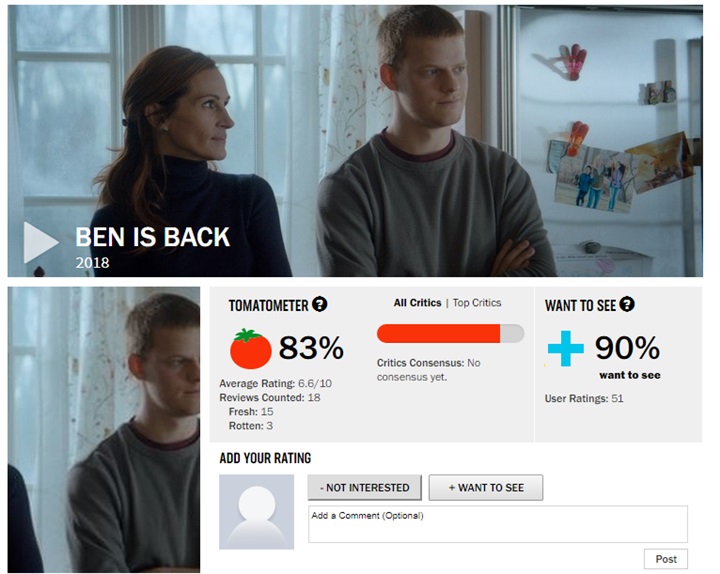720x574 pixels.
Task: Click the blue plus want-to-see icon
Action: click(x=566, y=349)
